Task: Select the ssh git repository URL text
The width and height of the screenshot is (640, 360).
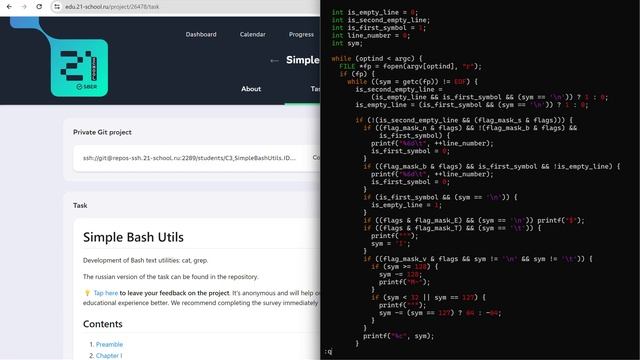Action: click(189, 158)
